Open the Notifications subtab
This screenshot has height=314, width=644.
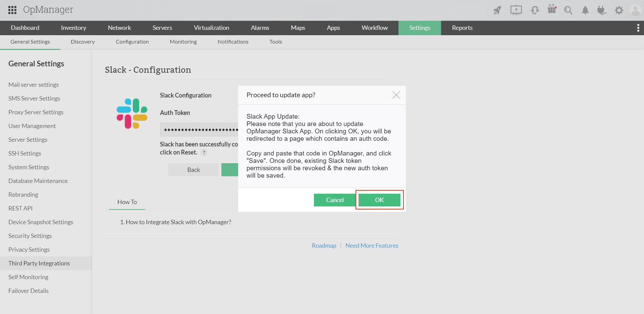pyautogui.click(x=233, y=42)
